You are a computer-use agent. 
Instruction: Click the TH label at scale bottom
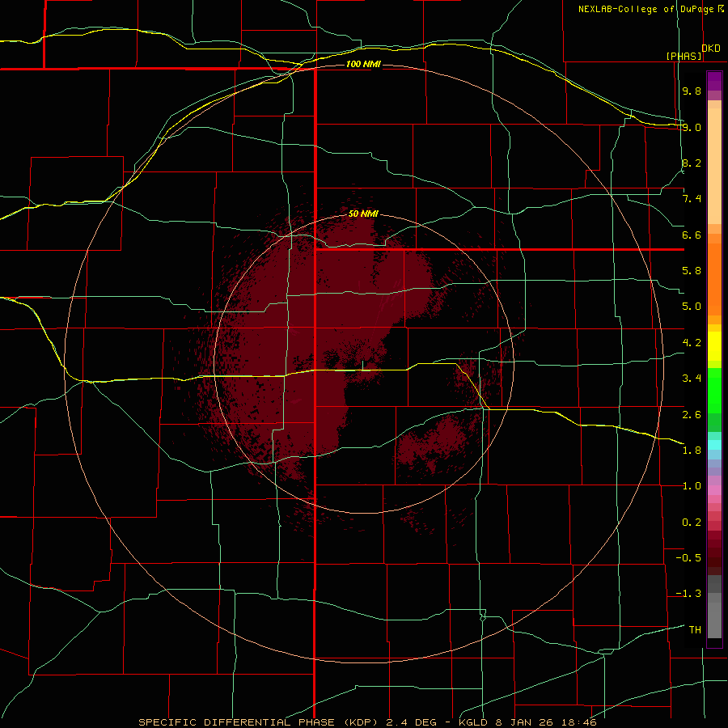pyautogui.click(x=695, y=630)
